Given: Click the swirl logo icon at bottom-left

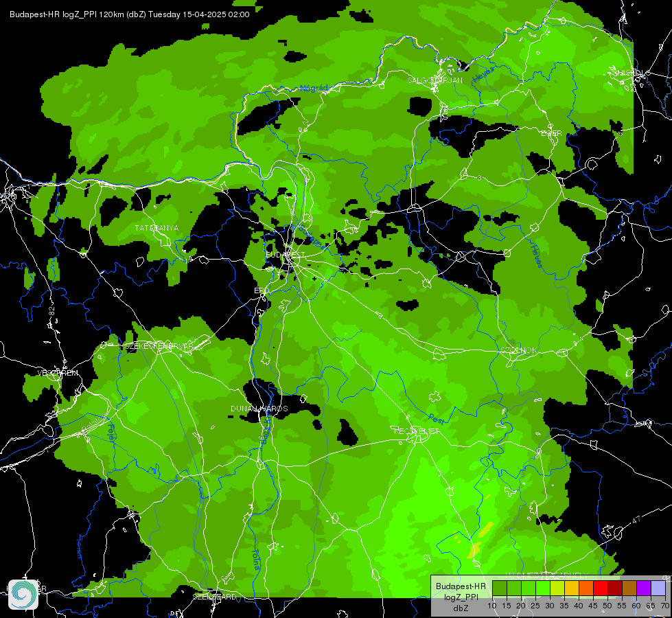Looking at the screenshot, I should (23, 595).
